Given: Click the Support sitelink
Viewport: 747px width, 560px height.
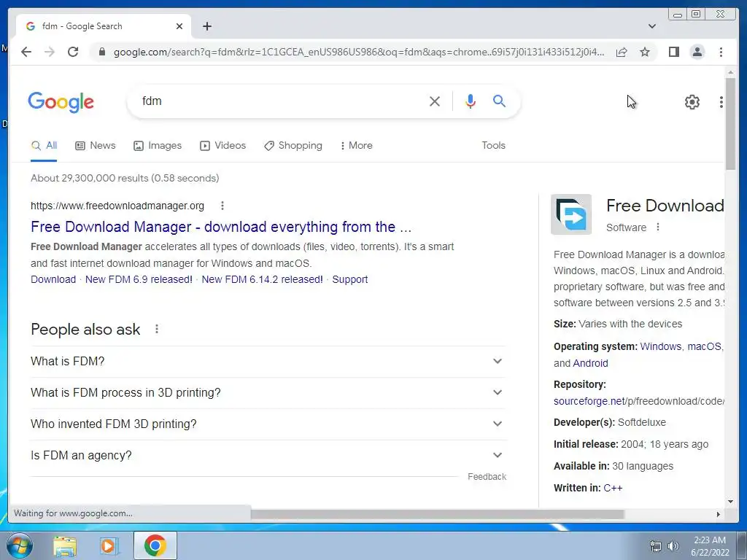Looking at the screenshot, I should click(x=349, y=279).
